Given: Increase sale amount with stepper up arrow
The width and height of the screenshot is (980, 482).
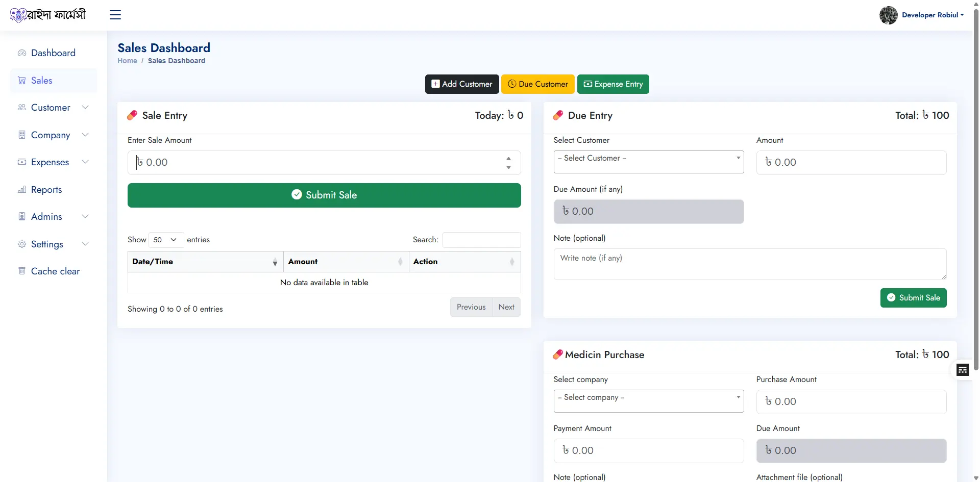Looking at the screenshot, I should point(508,159).
